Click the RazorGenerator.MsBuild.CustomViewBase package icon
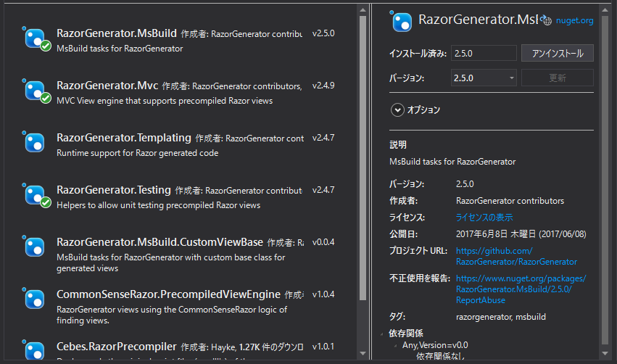Viewport: 617px width, 364px height. pyautogui.click(x=34, y=247)
